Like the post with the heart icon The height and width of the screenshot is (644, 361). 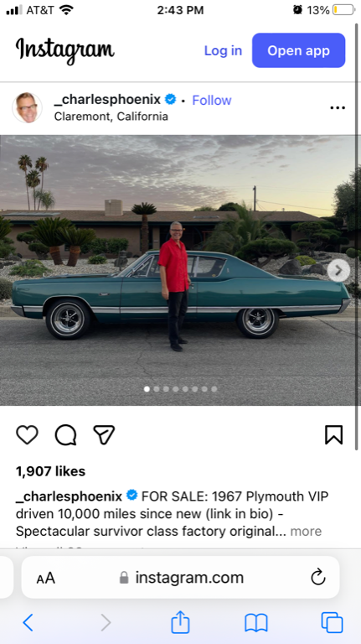27,434
